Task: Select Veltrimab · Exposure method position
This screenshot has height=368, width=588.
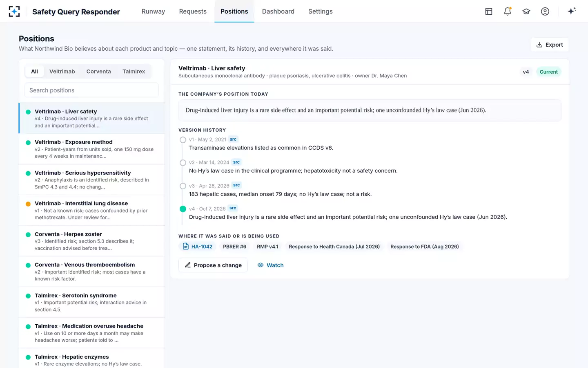Action: [x=92, y=149]
